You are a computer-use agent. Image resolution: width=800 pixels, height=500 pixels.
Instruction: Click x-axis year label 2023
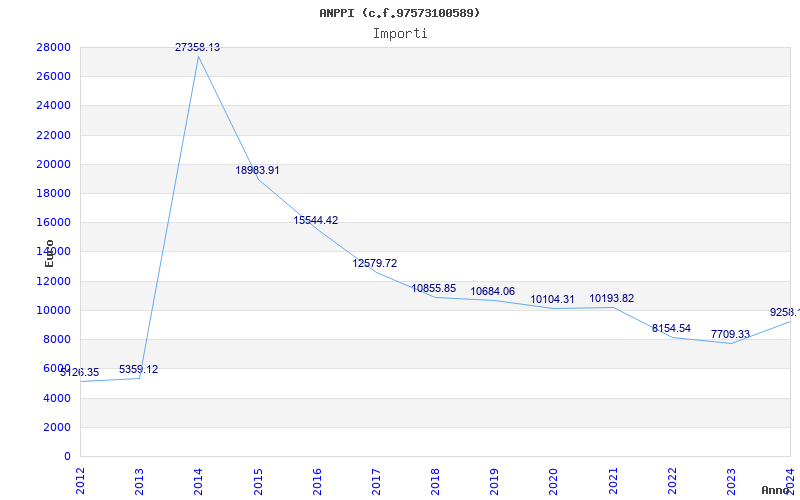(x=731, y=482)
